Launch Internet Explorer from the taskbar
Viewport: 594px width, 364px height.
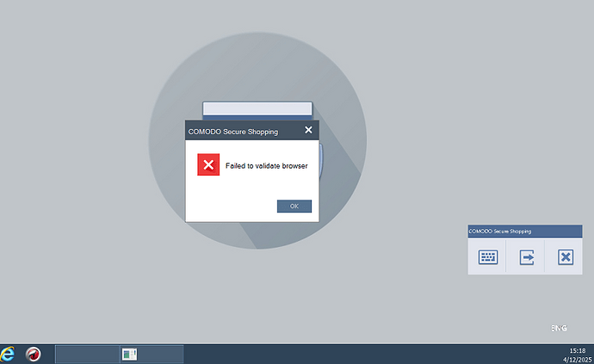tap(7, 355)
